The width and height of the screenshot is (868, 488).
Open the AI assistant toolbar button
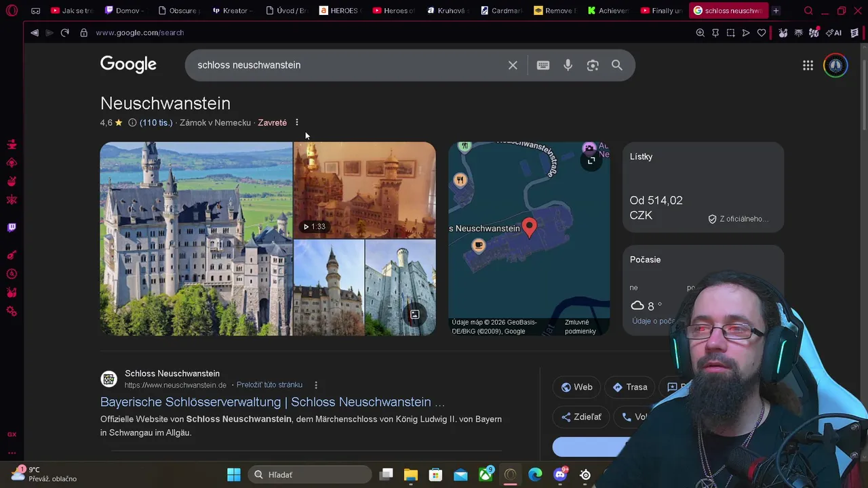pos(834,33)
